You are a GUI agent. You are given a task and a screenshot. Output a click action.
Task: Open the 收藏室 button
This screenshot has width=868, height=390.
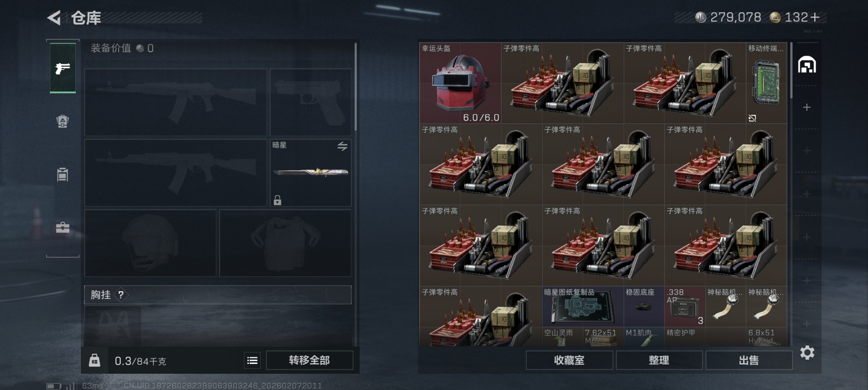569,360
